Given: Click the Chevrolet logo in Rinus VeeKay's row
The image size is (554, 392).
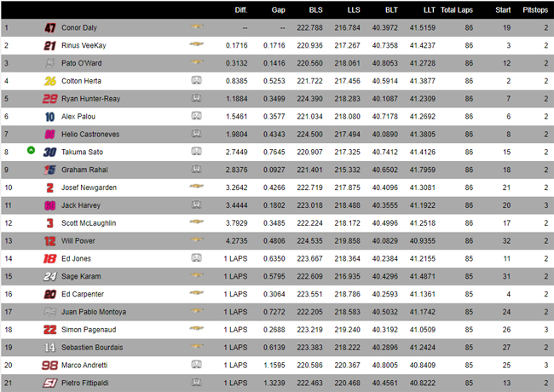Looking at the screenshot, I should click(196, 44).
